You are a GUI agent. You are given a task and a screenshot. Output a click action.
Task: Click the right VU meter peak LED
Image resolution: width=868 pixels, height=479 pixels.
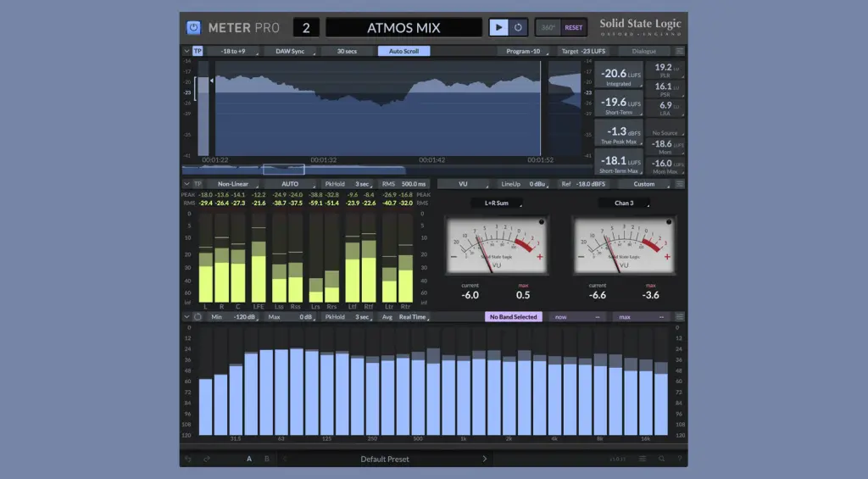[x=669, y=222]
